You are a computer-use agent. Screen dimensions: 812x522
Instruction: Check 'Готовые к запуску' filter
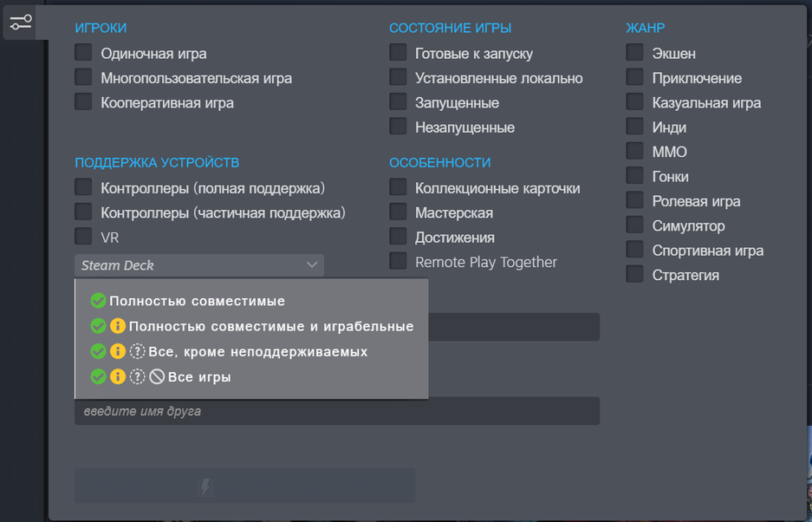click(x=399, y=53)
